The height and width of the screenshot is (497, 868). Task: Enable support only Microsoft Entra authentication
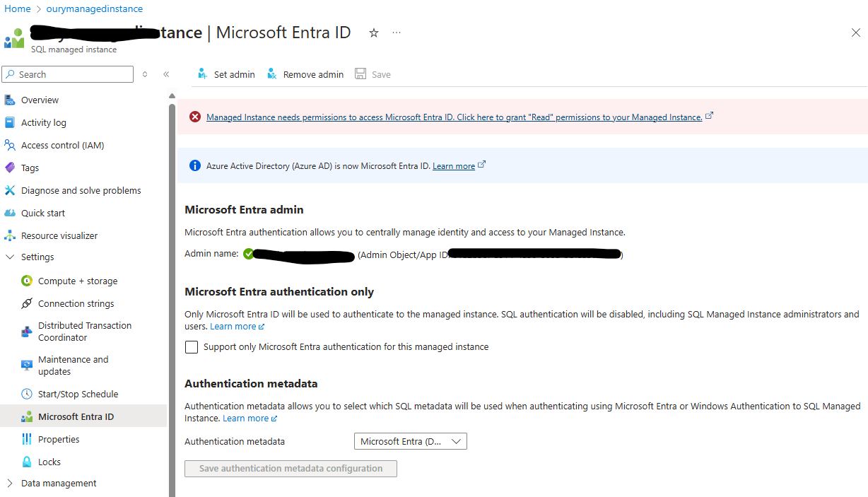click(x=192, y=346)
